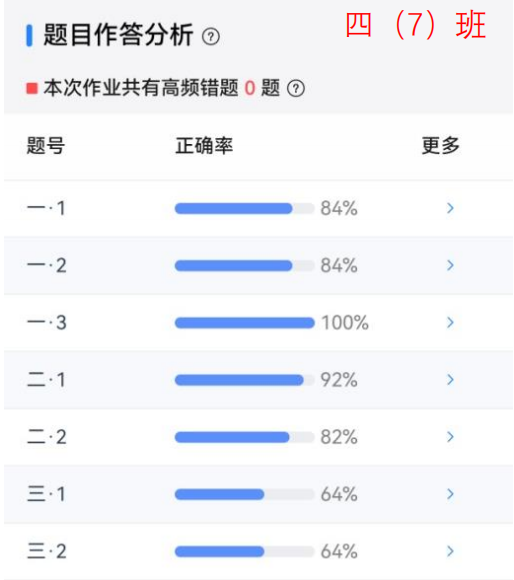The width and height of the screenshot is (514, 580).
Task: Open details chevron for question 一·1
Action: click(450, 208)
